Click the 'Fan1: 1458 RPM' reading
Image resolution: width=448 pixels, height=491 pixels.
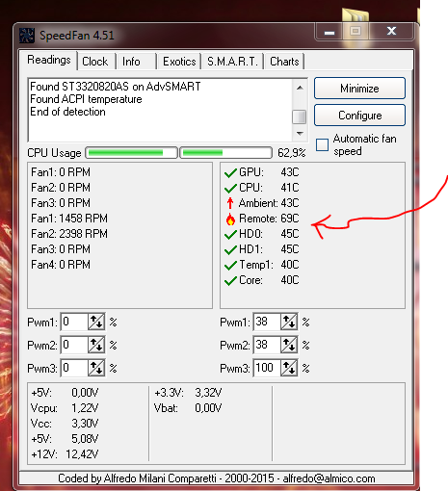coord(69,219)
